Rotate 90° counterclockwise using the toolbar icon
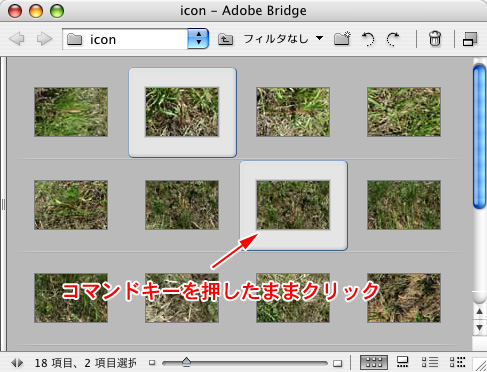This screenshot has height=372, width=487. point(368,39)
